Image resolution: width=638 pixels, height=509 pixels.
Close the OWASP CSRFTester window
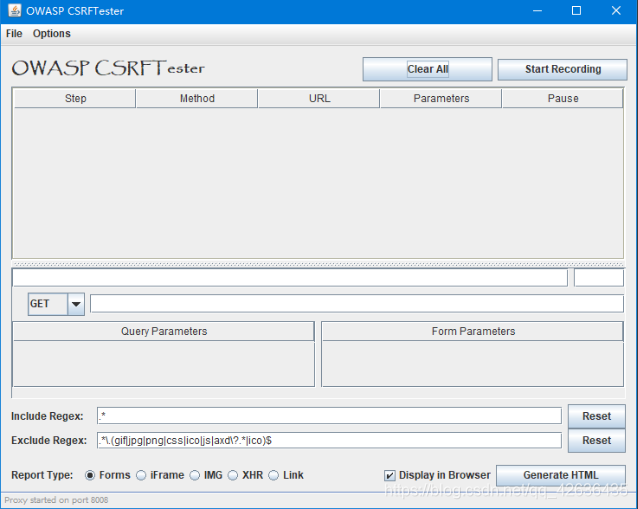pyautogui.click(x=616, y=11)
